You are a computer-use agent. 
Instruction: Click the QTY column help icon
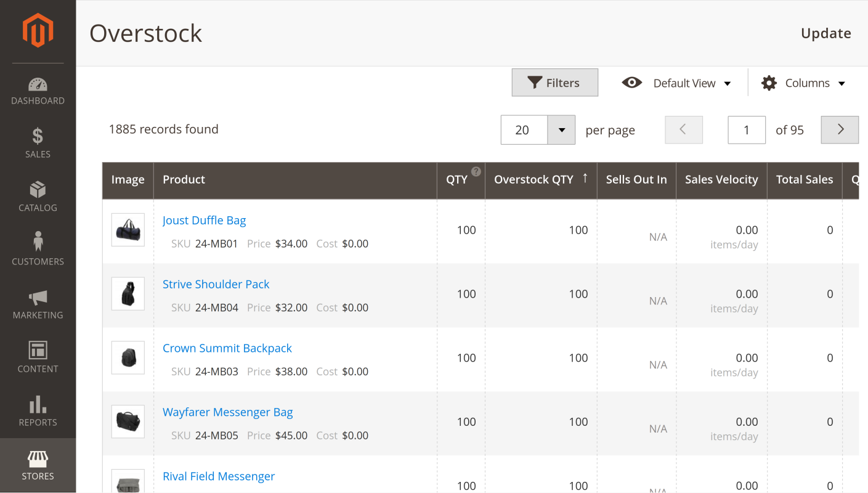point(476,172)
